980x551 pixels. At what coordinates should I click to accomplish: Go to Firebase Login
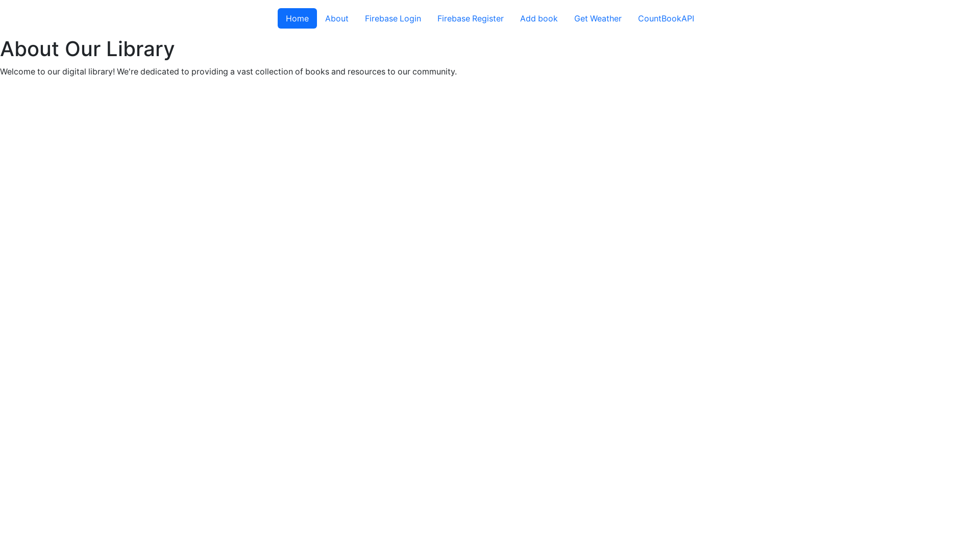point(393,18)
